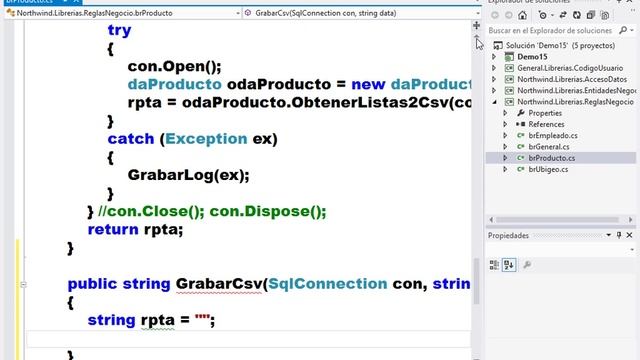The width and height of the screenshot is (640, 360).
Task: Click the search box in Solution Explorer
Action: click(x=551, y=31)
